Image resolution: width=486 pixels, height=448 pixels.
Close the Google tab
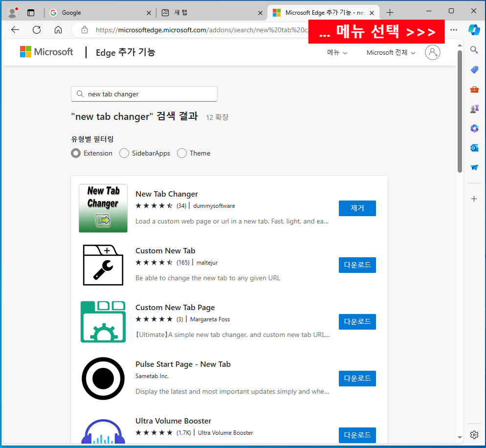(x=149, y=13)
